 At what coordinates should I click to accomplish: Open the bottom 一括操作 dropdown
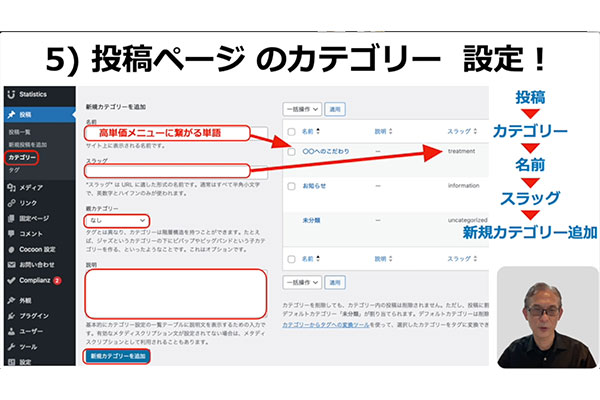302,282
